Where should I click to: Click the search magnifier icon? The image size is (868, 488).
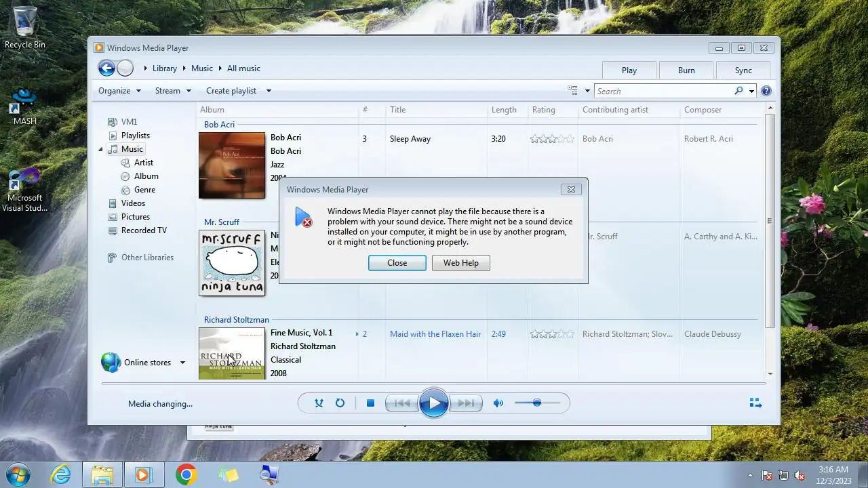pyautogui.click(x=738, y=91)
